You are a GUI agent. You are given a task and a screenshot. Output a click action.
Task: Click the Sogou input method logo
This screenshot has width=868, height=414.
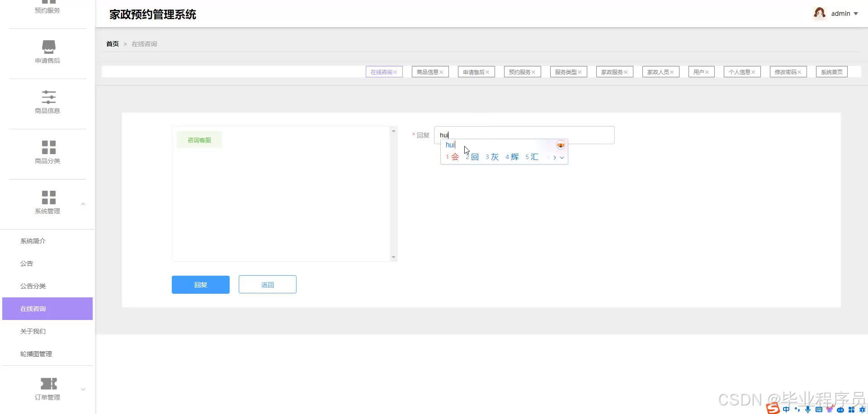click(773, 409)
